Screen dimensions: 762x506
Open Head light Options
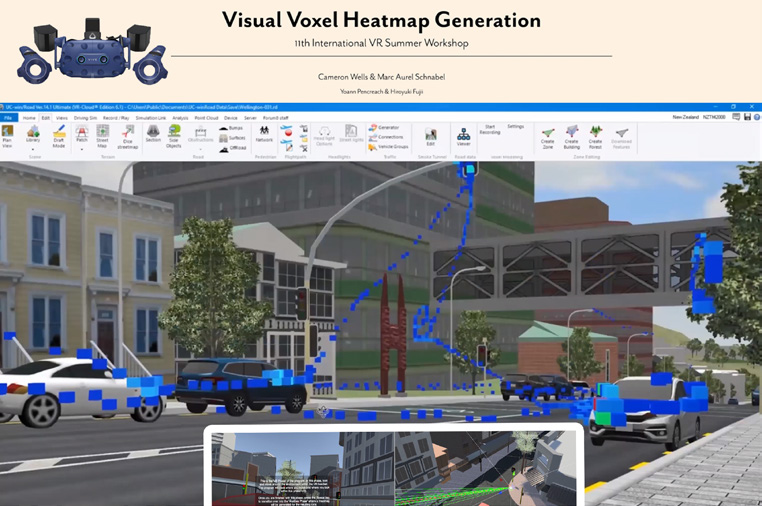tap(324, 136)
